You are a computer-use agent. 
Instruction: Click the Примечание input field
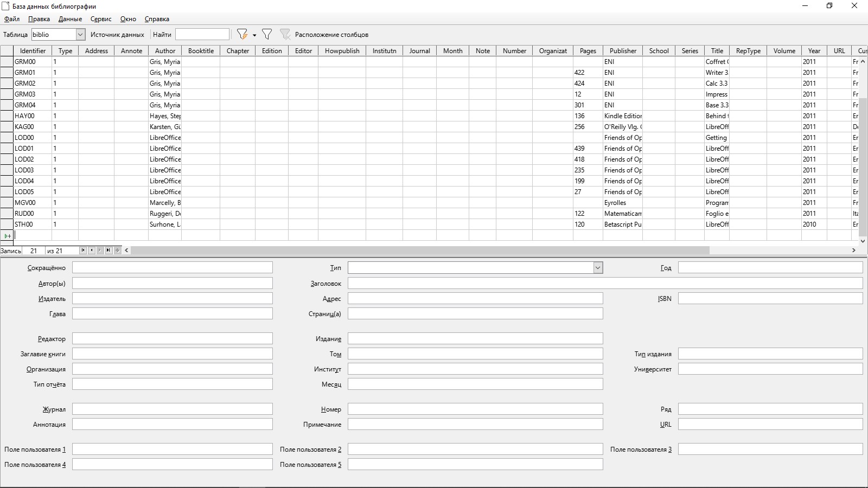coord(475,424)
